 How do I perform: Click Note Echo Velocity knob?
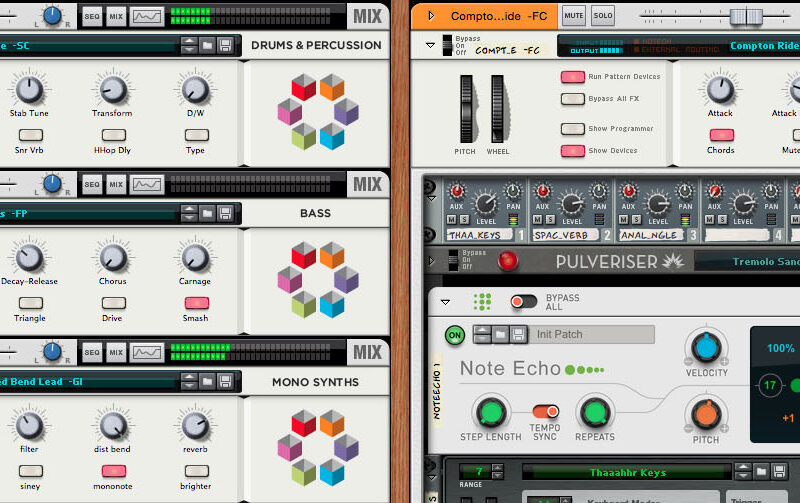(706, 346)
